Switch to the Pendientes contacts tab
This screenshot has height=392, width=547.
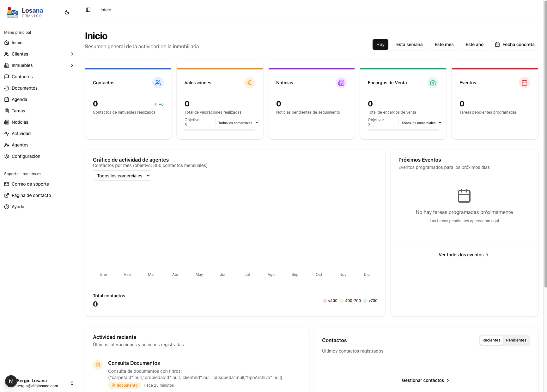(516, 340)
